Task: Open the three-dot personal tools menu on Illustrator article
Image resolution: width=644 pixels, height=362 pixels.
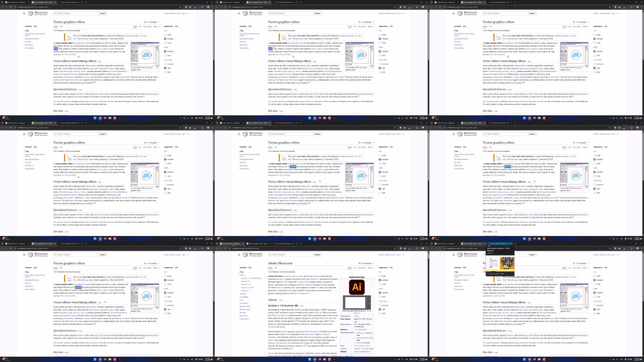Action: coord(403,255)
